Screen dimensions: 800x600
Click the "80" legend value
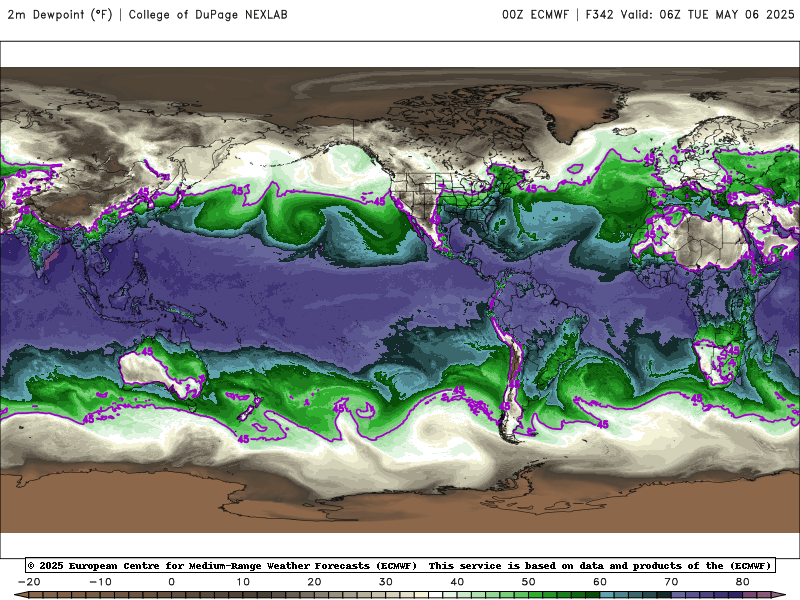(743, 582)
